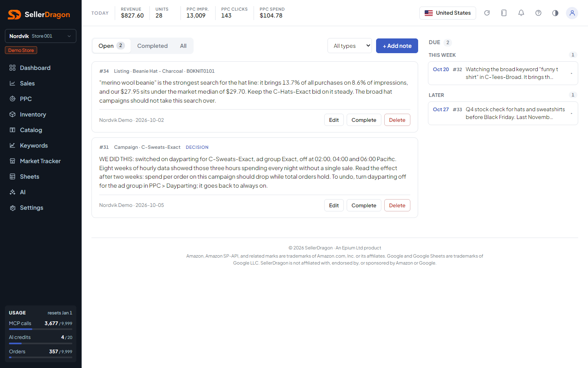Click the Sheets table icon in sidebar
The height and width of the screenshot is (368, 588).
[x=13, y=177]
